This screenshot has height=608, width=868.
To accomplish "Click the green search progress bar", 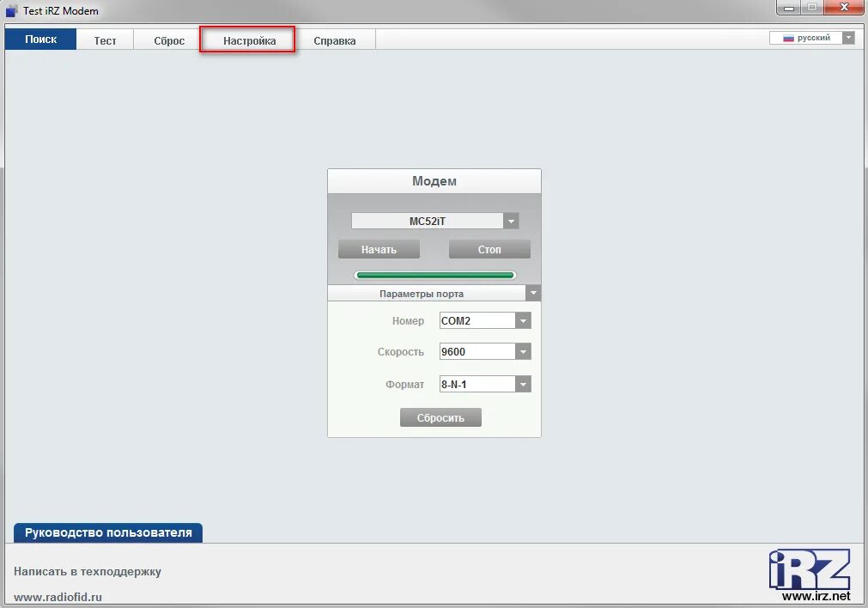I will click(434, 275).
